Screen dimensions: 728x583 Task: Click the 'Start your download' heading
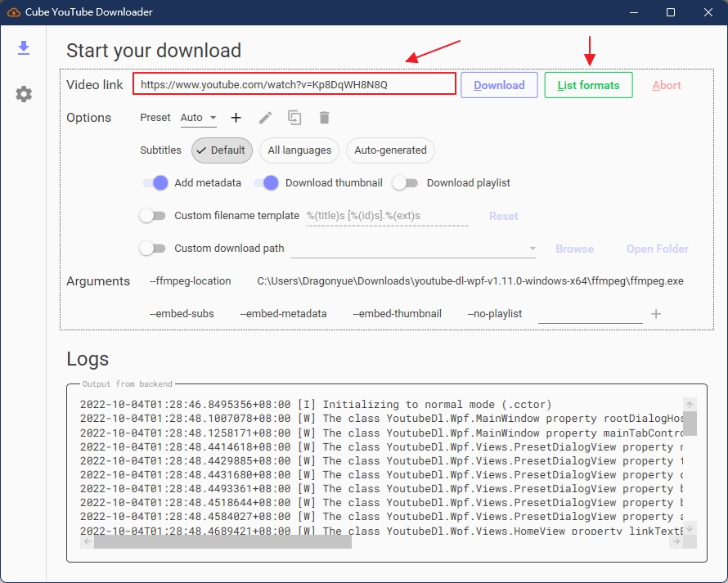[x=154, y=51]
